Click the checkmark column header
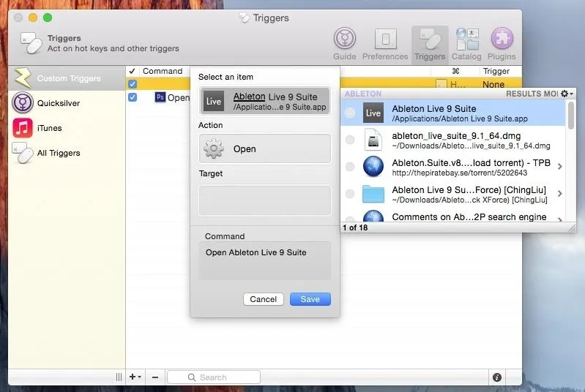The height and width of the screenshot is (392, 585). (x=132, y=71)
